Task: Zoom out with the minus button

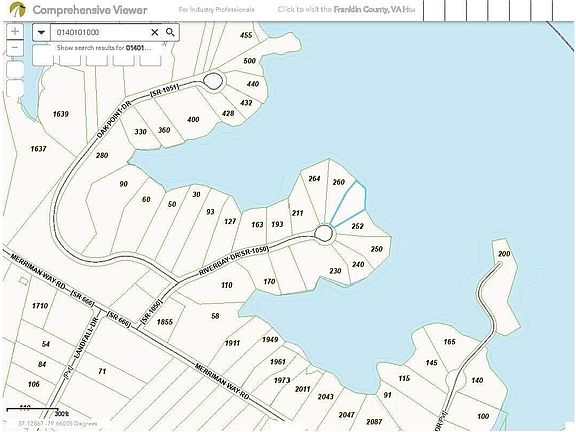Action: (15, 48)
